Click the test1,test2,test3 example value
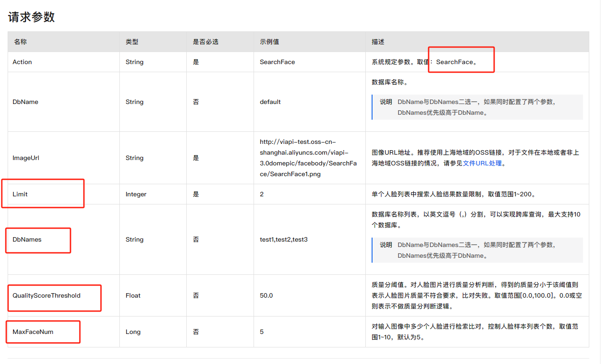The image size is (605, 364). coord(284,239)
